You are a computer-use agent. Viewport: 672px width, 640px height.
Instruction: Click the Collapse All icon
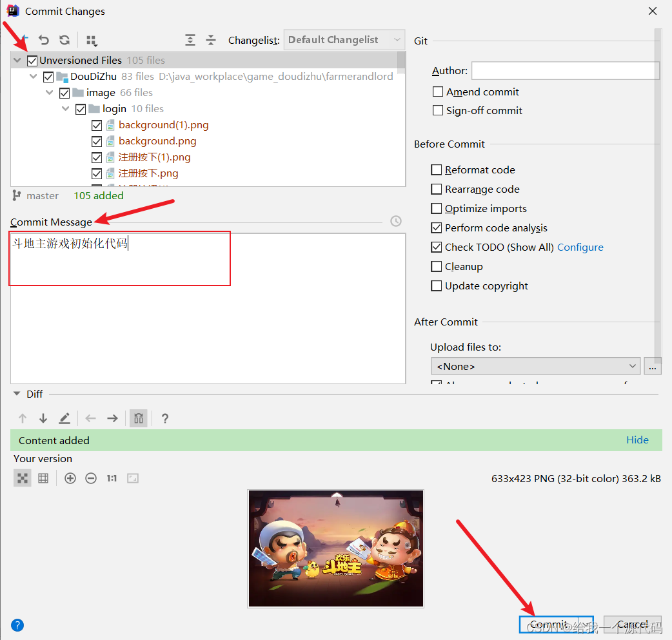[x=211, y=40]
